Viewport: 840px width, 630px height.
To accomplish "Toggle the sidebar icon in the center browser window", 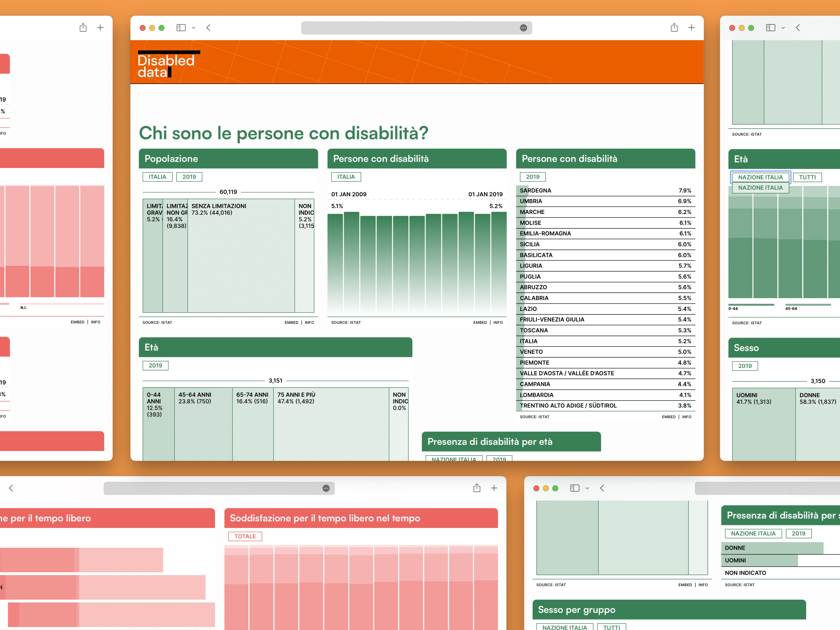I will click(x=181, y=28).
